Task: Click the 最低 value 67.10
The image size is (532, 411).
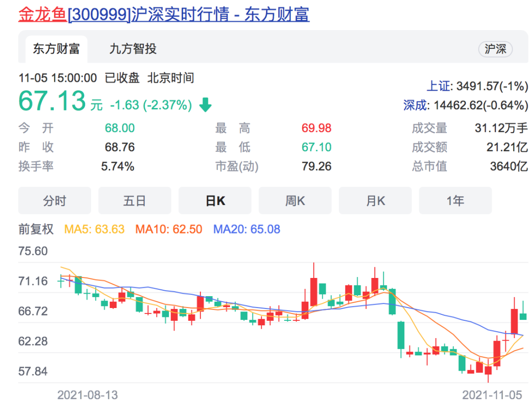Action: click(317, 147)
